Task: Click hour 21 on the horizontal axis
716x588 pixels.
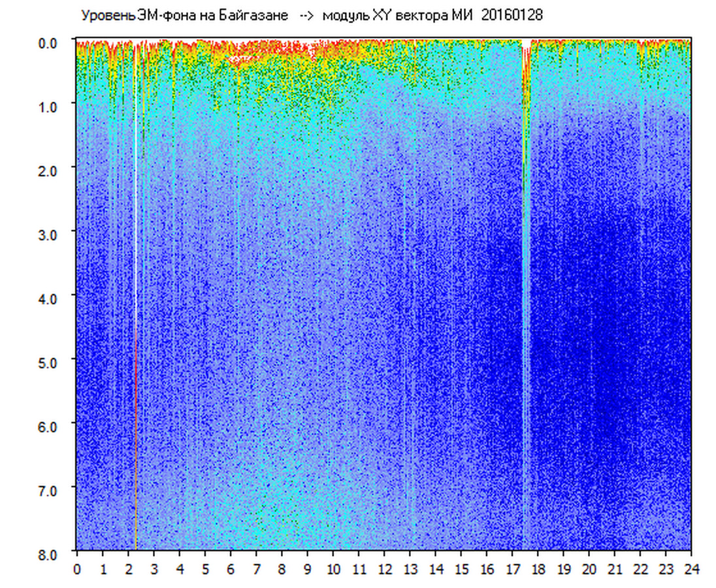Action: click(615, 569)
